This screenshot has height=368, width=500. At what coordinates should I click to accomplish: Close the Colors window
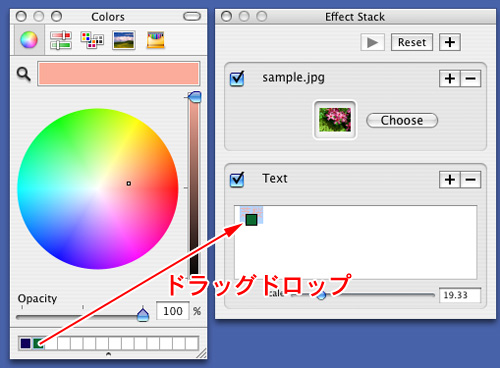coord(21,16)
